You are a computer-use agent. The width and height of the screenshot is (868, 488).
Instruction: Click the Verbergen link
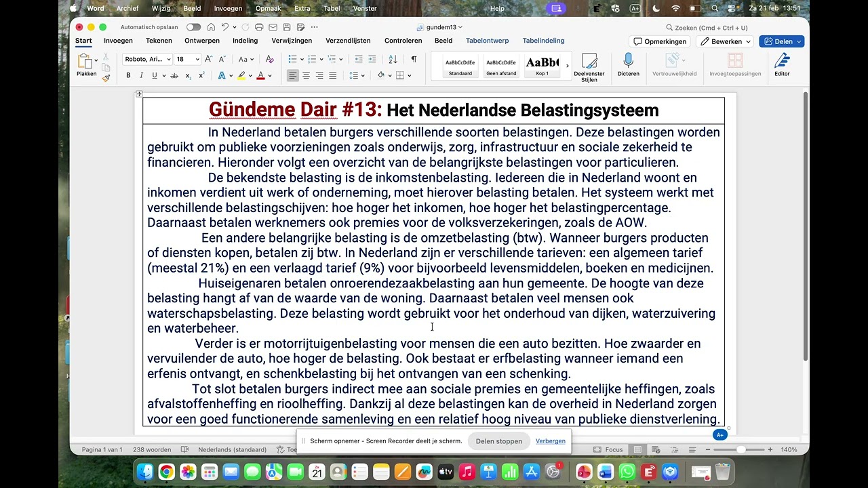pyautogui.click(x=551, y=441)
